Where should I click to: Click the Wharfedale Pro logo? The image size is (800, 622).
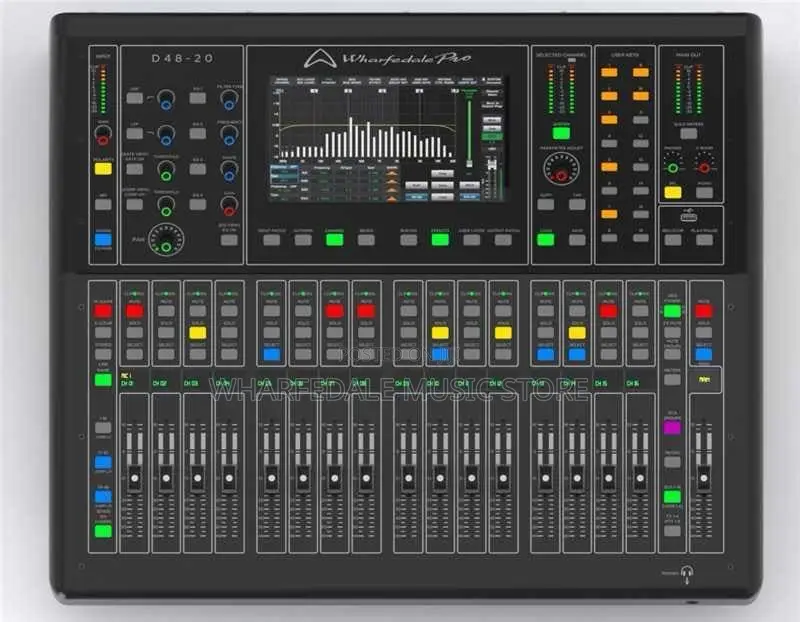point(388,59)
